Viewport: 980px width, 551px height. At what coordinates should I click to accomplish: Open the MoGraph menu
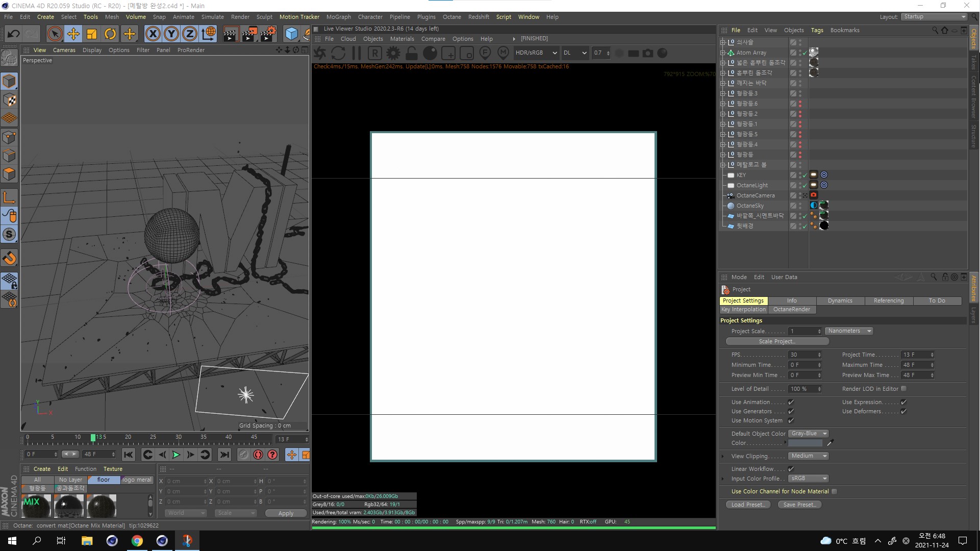click(x=339, y=17)
